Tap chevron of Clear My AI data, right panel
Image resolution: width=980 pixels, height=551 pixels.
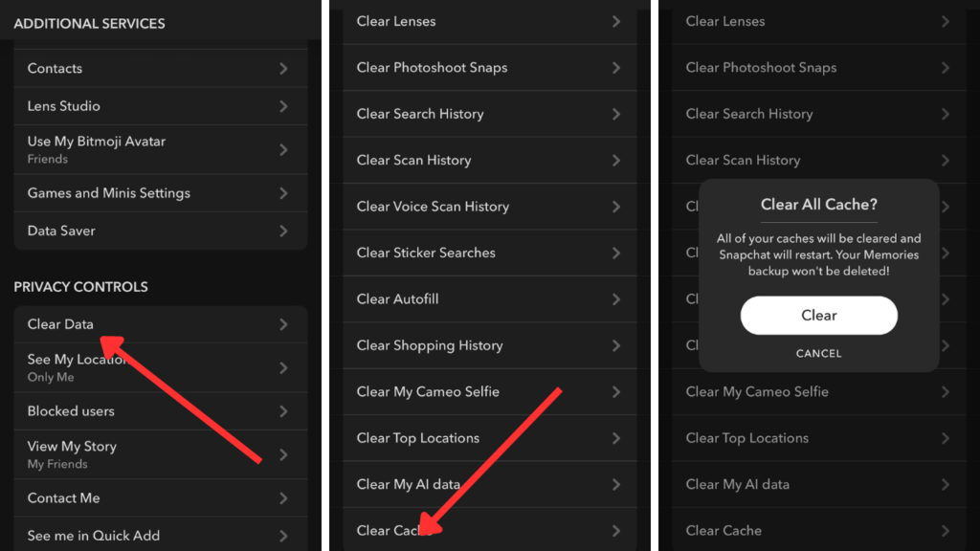pos(946,484)
